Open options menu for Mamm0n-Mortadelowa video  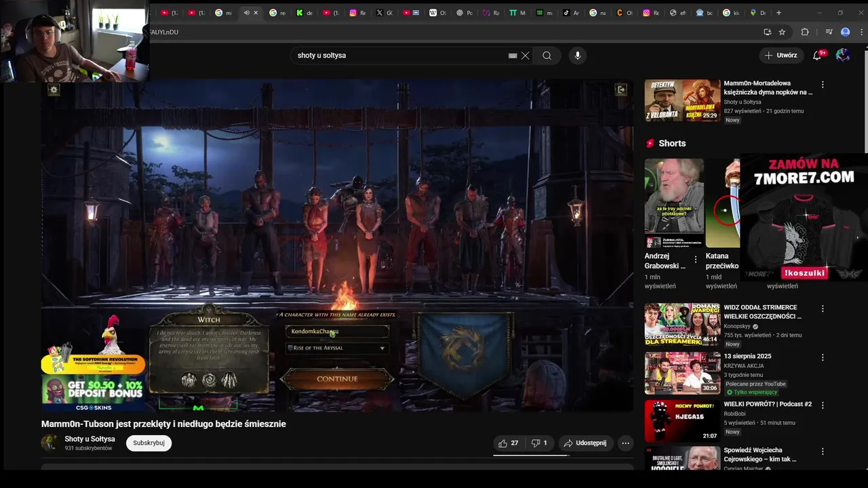pos(823,85)
